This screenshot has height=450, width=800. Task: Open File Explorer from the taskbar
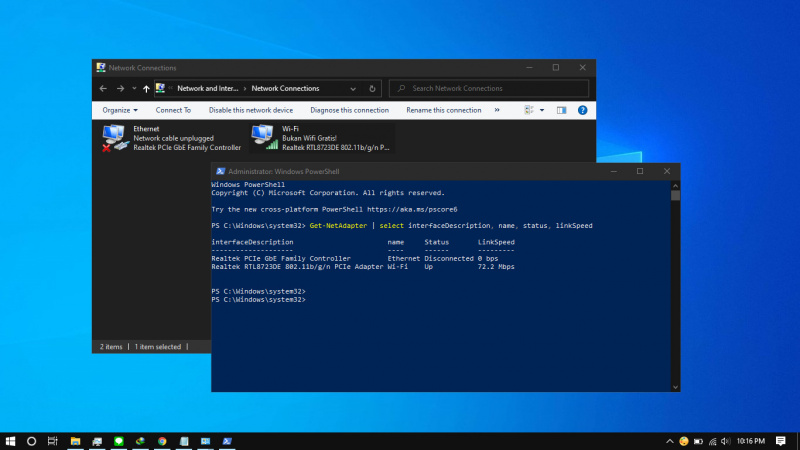coord(75,441)
